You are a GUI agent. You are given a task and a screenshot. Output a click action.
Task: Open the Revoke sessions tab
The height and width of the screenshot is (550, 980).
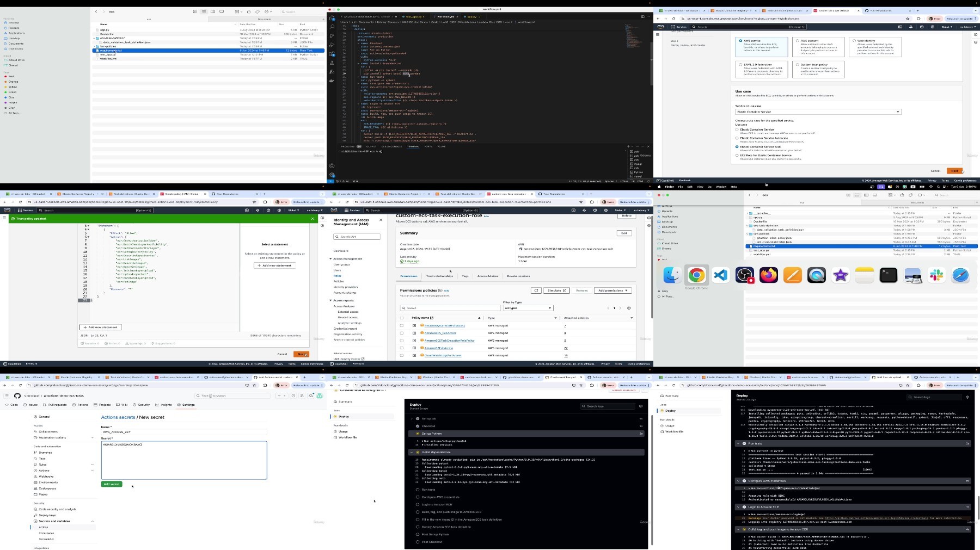point(518,276)
